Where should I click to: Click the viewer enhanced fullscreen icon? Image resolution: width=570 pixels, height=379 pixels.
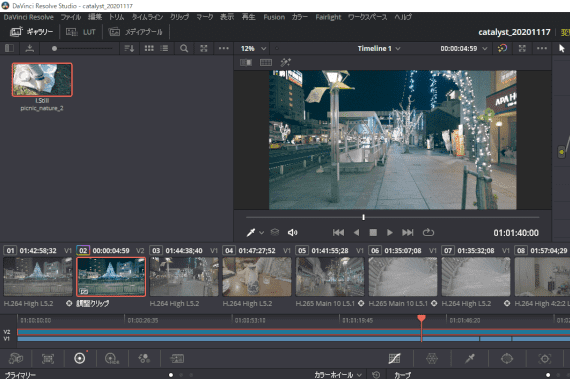[x=522, y=48]
